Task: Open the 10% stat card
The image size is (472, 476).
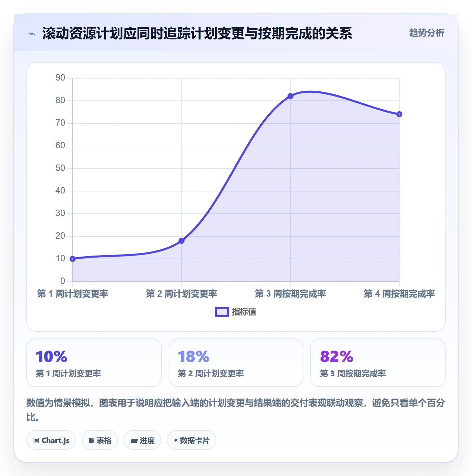Action: 94,363
